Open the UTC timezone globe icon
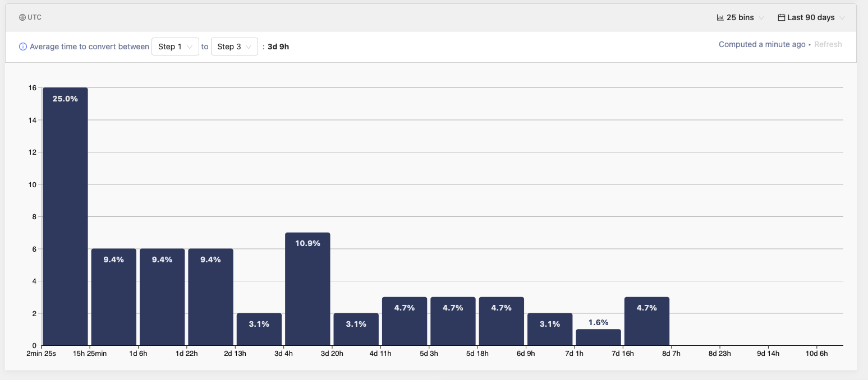The height and width of the screenshot is (380, 868). tap(21, 17)
